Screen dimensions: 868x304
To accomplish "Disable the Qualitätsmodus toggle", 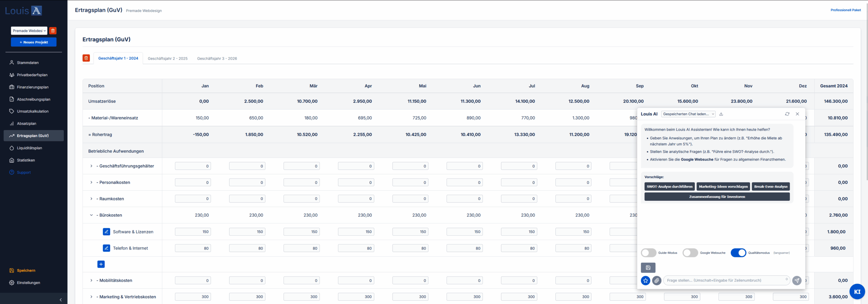I will click(x=738, y=253).
